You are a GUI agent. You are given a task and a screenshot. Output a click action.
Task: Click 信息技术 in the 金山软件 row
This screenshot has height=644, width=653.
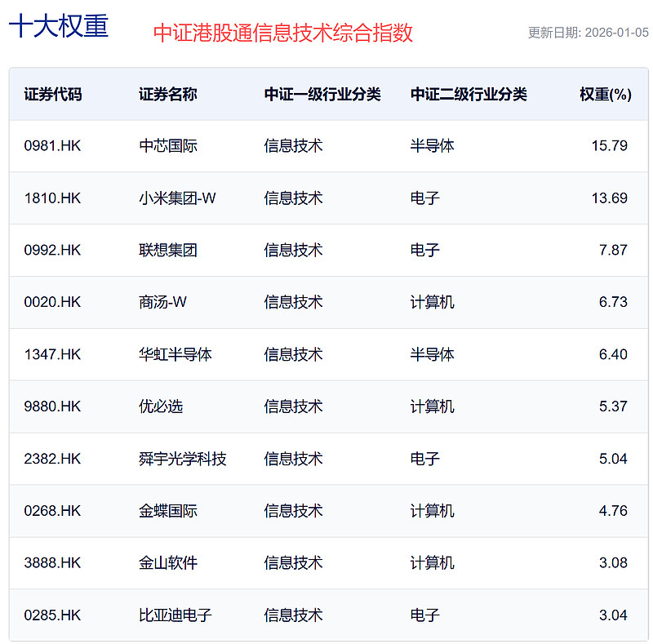(293, 563)
